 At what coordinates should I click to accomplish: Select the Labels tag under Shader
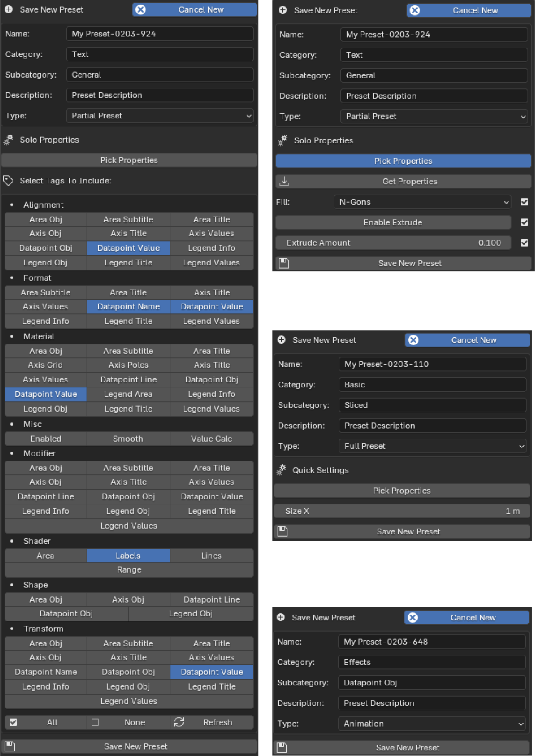pyautogui.click(x=128, y=556)
